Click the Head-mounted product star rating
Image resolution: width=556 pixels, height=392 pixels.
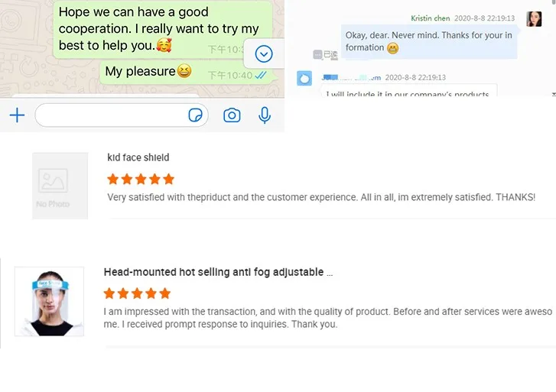(137, 293)
